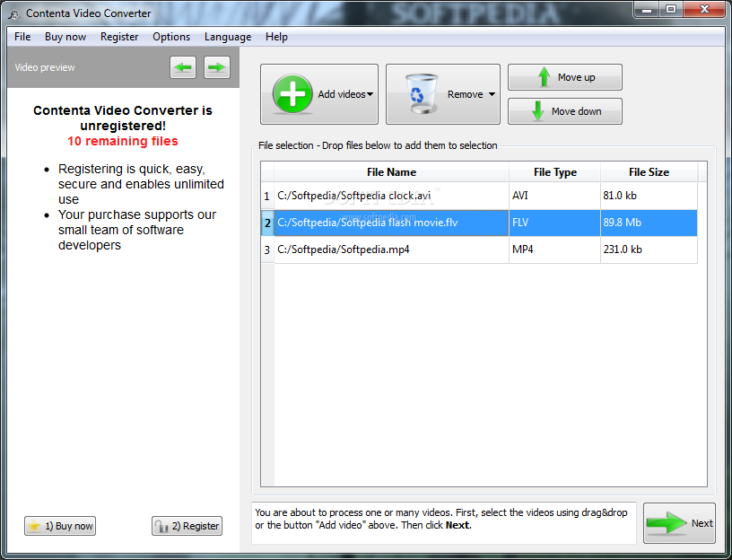Click the padlock icon on Register button

[161, 527]
